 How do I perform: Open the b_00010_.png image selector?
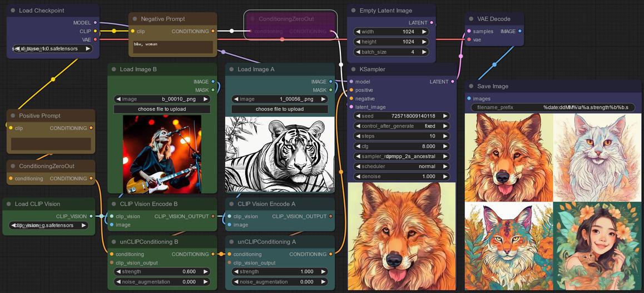click(162, 99)
